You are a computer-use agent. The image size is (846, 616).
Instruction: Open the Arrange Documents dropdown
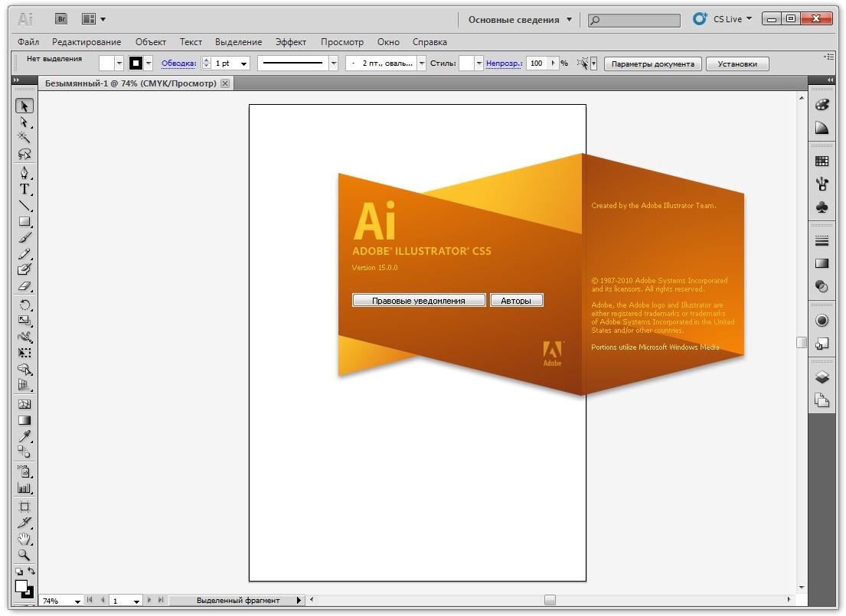pyautogui.click(x=93, y=19)
